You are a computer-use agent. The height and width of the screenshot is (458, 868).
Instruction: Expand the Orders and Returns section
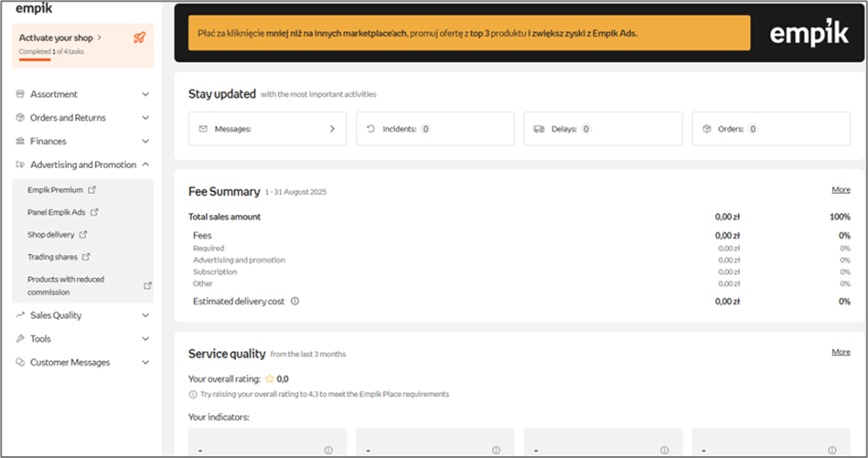(x=145, y=118)
